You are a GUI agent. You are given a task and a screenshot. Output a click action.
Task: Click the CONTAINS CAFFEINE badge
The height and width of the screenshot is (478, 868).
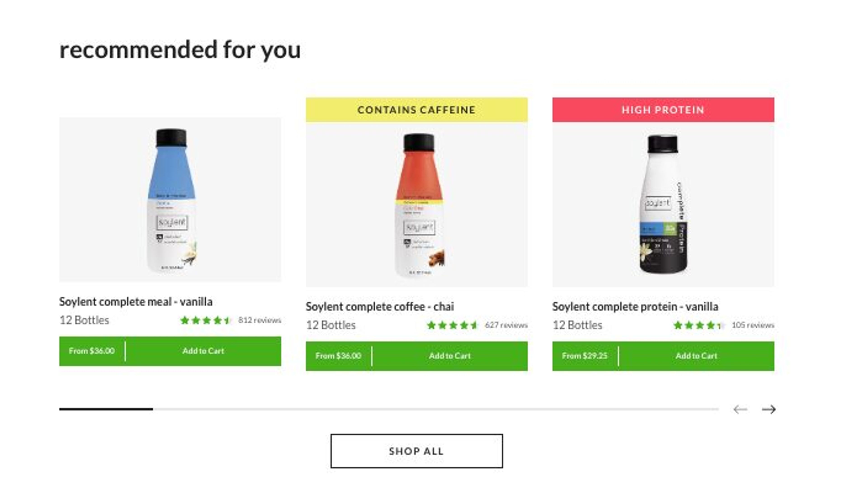pos(416,110)
